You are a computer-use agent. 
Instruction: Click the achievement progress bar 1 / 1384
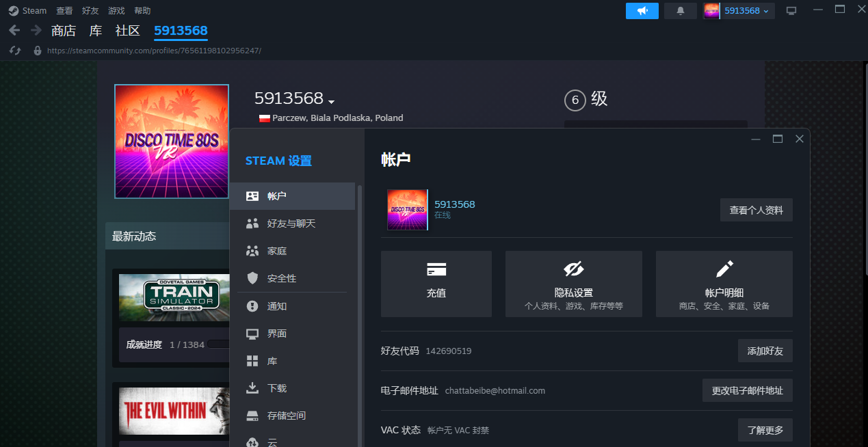point(219,344)
